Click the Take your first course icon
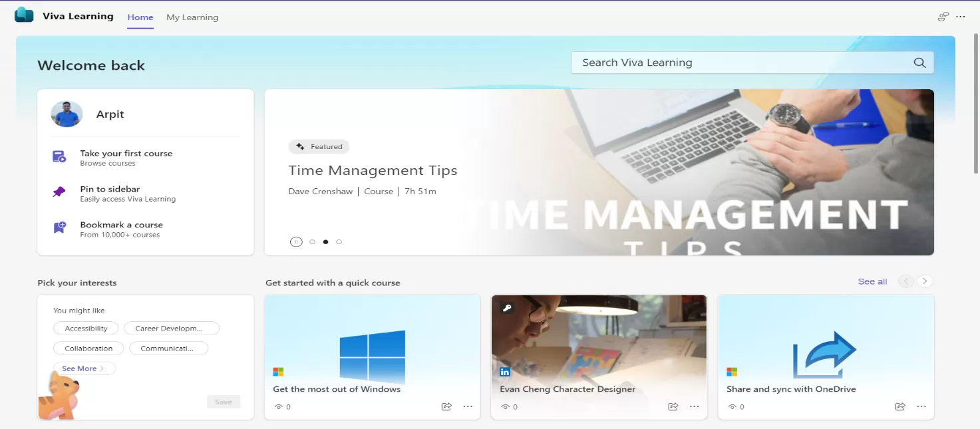This screenshot has height=429, width=980. point(59,157)
